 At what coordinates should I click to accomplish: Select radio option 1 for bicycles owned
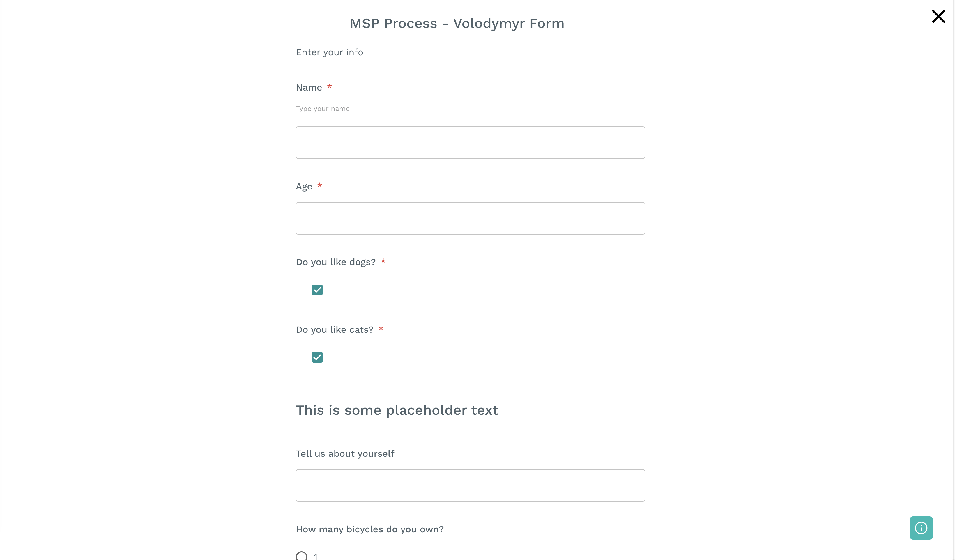coord(302,556)
